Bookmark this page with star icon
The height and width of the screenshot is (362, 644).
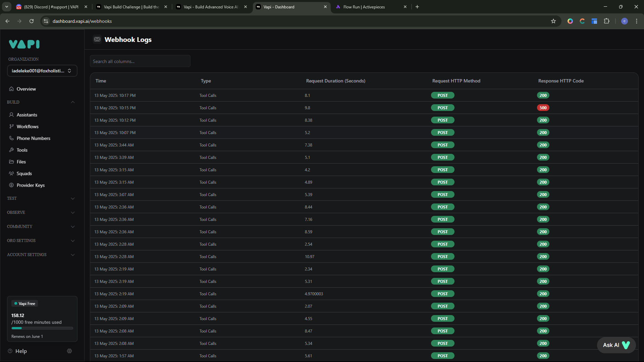pos(553,21)
